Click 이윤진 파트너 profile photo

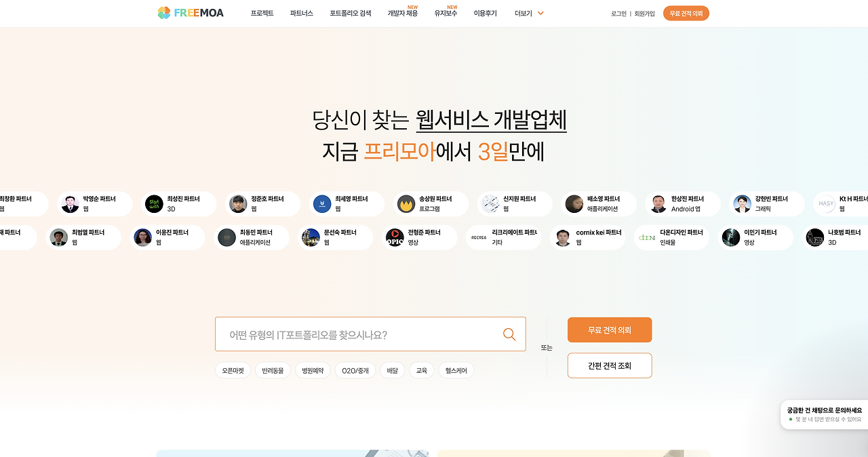(142, 237)
